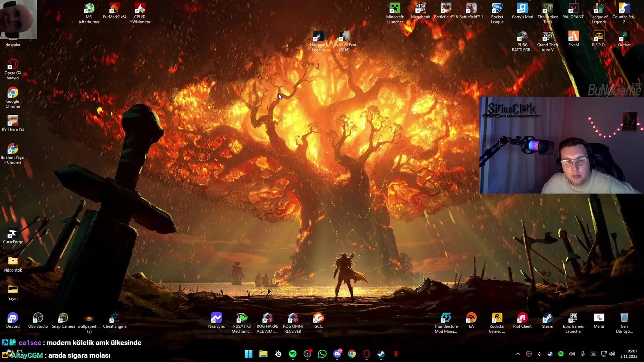
Task: Select the Riot Client shortcut
Action: (x=522, y=321)
